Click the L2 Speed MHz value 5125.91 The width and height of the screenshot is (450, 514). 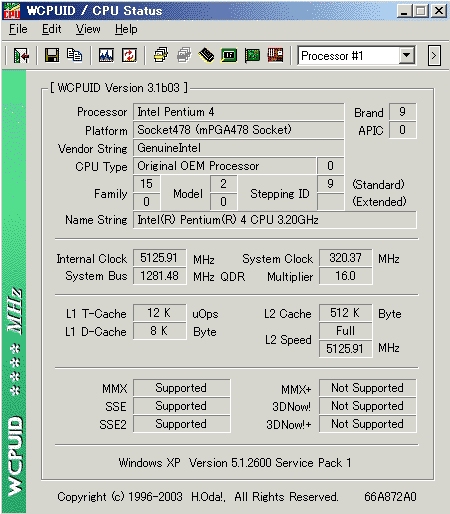pyautogui.click(x=345, y=349)
